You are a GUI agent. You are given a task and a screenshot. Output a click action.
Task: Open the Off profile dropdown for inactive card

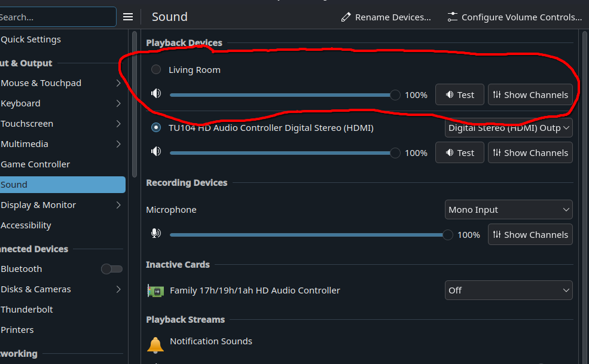(x=509, y=290)
